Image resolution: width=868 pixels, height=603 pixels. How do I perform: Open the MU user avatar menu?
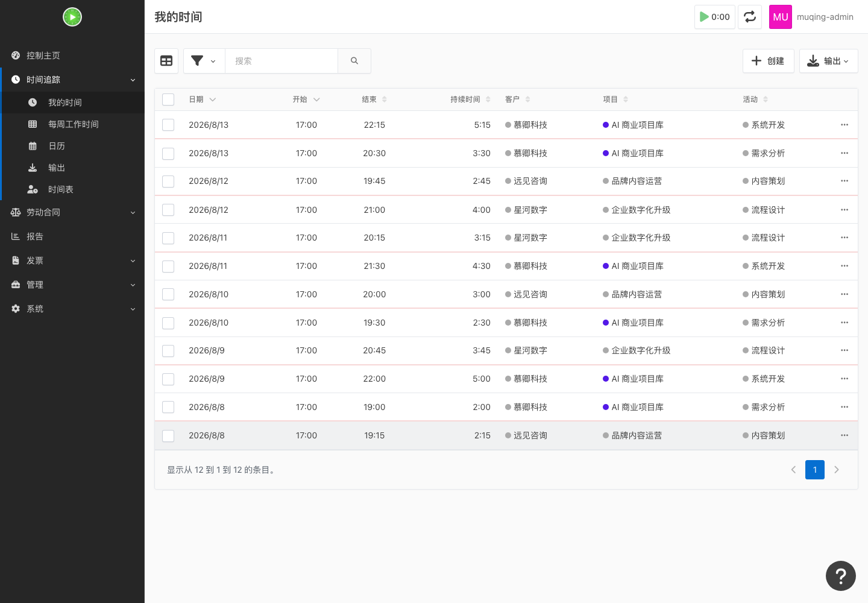(x=781, y=17)
